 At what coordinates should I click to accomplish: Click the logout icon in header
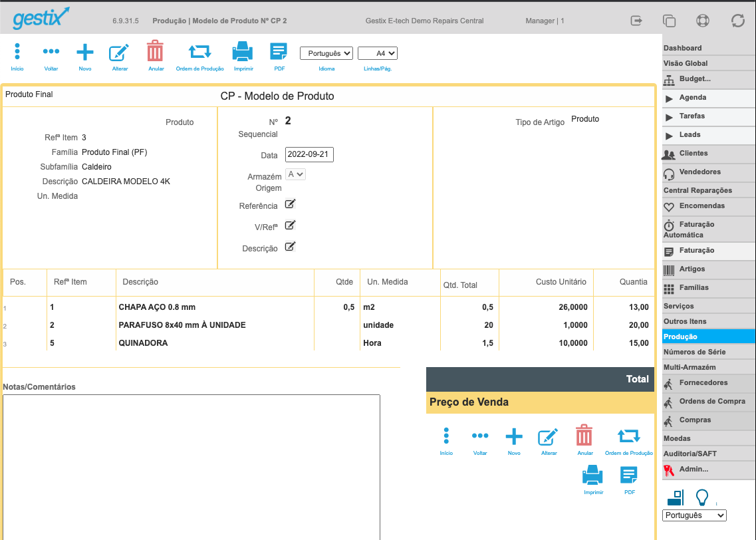[636, 20]
